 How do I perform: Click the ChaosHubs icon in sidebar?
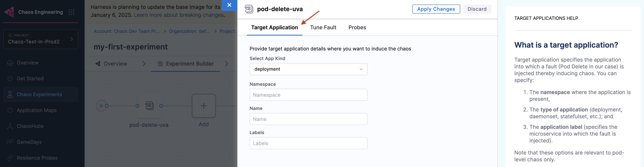coord(10,126)
